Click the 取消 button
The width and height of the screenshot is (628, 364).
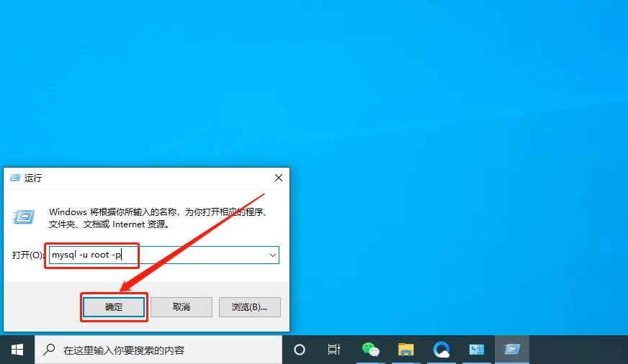point(181,306)
